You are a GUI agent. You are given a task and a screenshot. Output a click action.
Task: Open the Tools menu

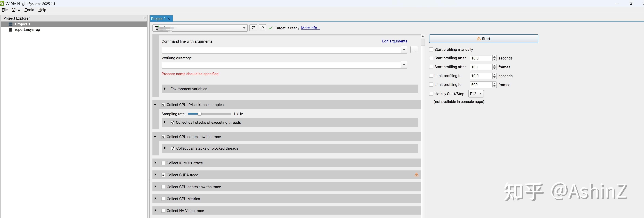pos(29,10)
